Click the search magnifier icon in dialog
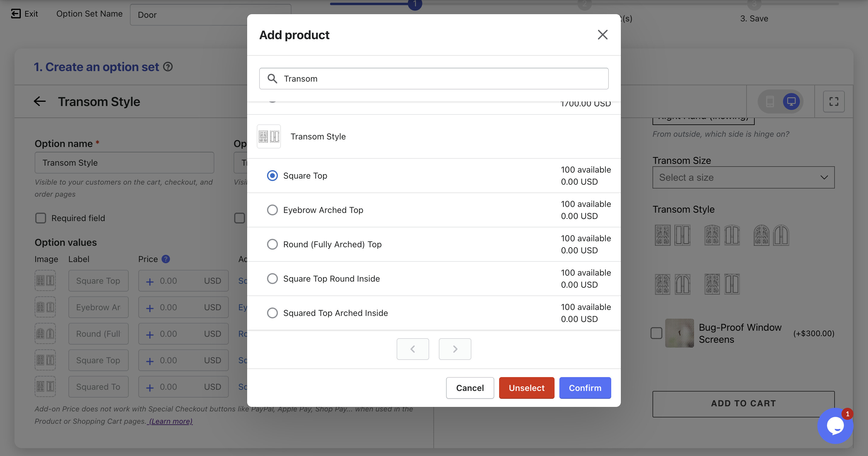Viewport: 868px width, 456px height. tap(272, 79)
